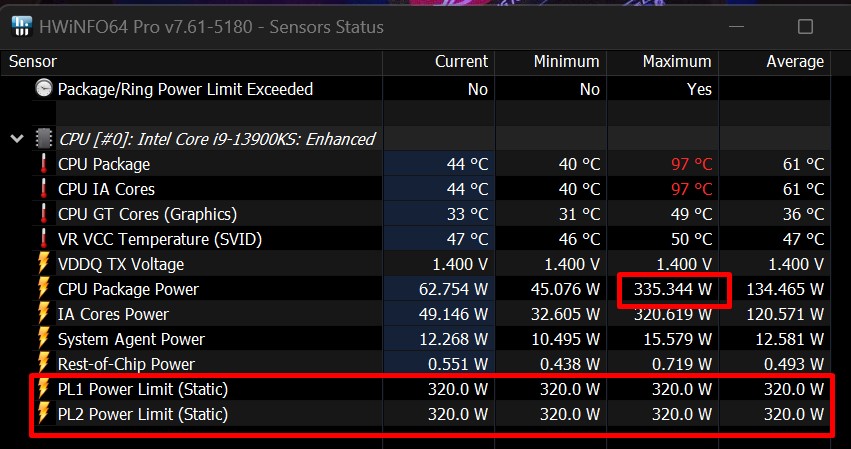Click the red 97 °C CPU IA Cores maximum
851x449 pixels.
point(691,189)
